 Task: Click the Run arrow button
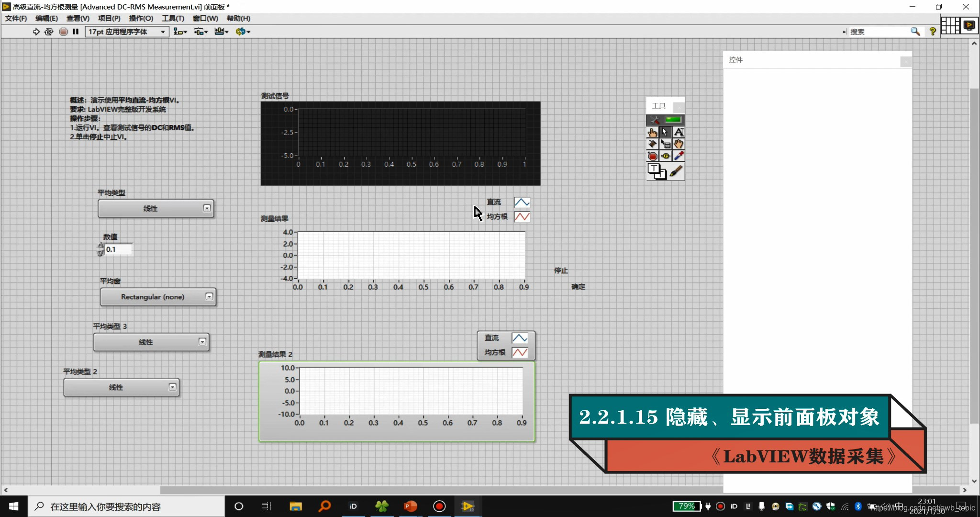(x=36, y=32)
